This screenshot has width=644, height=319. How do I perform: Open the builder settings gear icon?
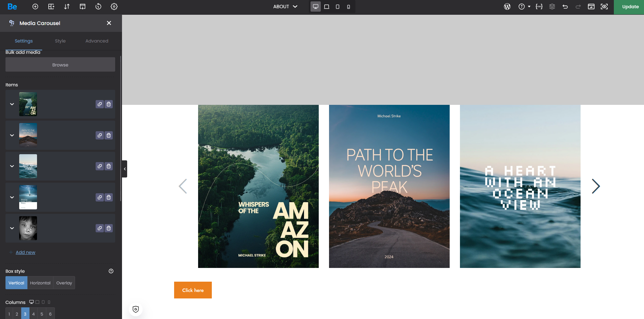(114, 7)
